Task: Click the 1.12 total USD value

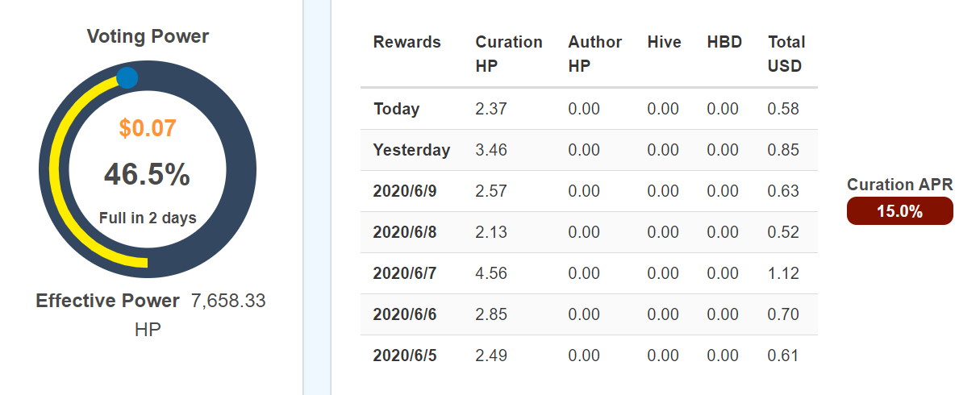Action: (x=783, y=273)
